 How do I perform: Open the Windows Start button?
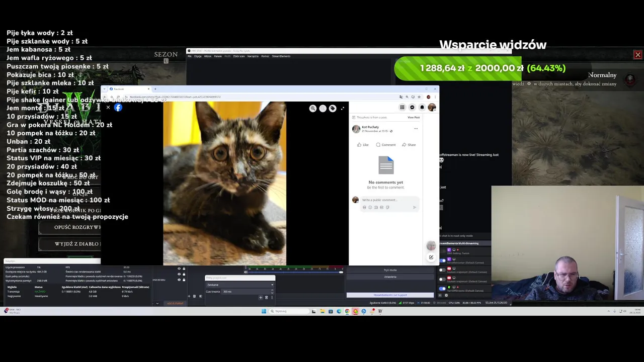tap(264, 311)
